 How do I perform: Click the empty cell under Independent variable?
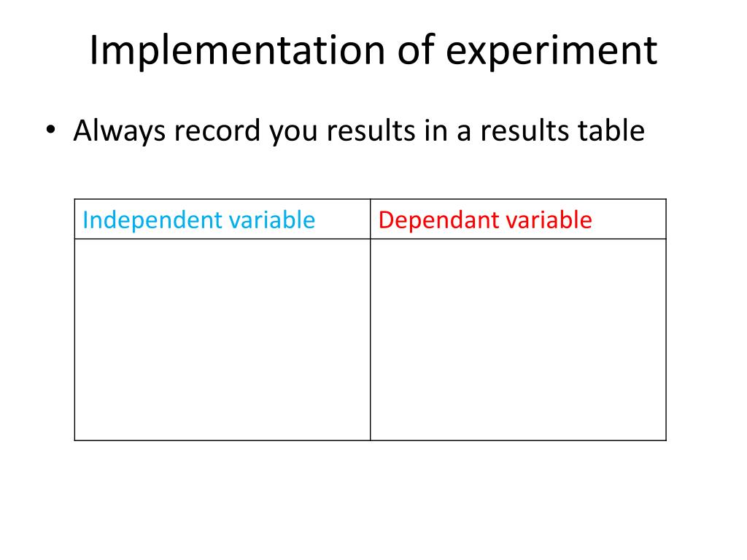coord(222,339)
